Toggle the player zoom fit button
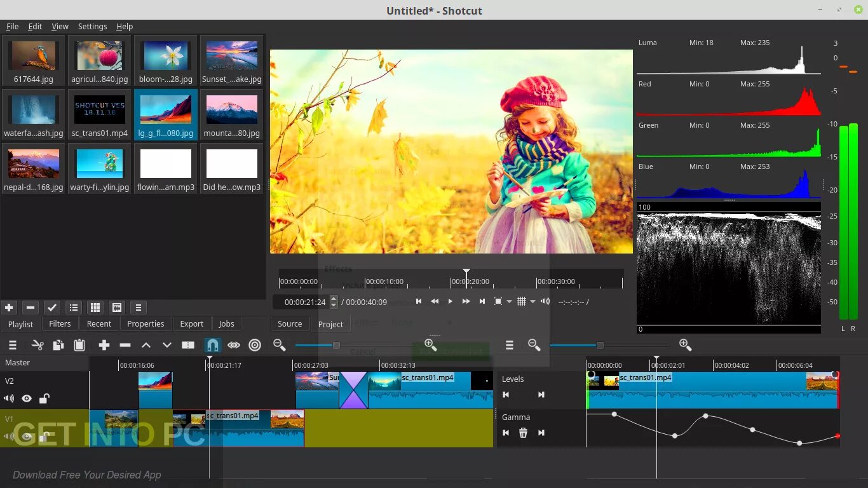This screenshot has width=868, height=488. [x=498, y=301]
